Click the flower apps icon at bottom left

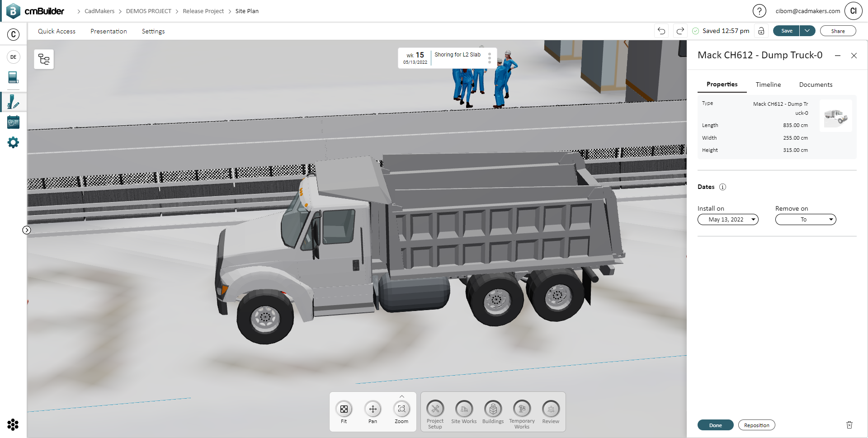pos(13,424)
